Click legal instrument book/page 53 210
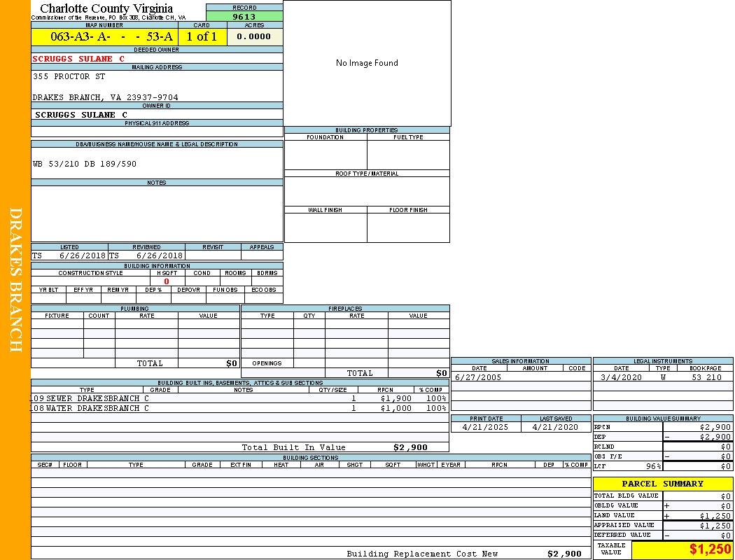735x560 pixels. pyautogui.click(x=706, y=377)
